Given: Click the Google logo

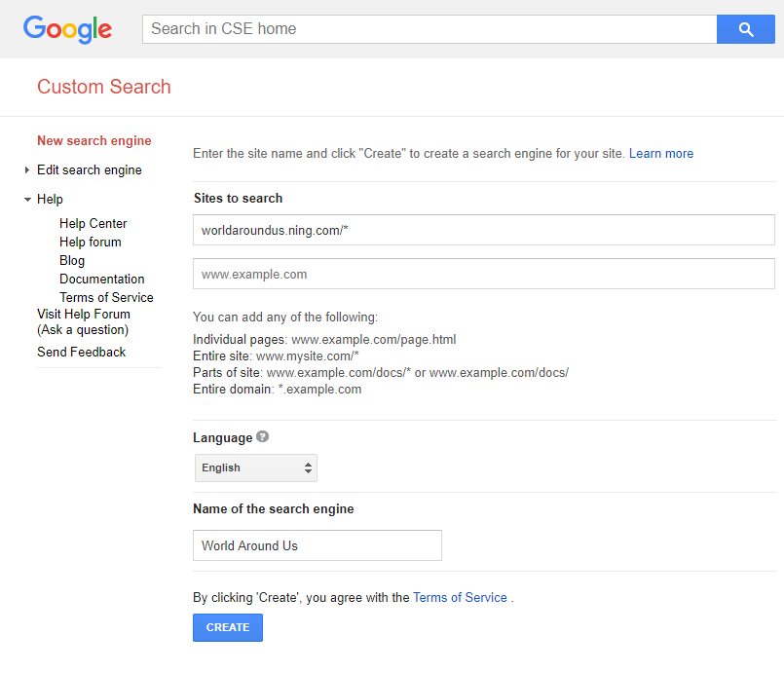Looking at the screenshot, I should (67, 29).
